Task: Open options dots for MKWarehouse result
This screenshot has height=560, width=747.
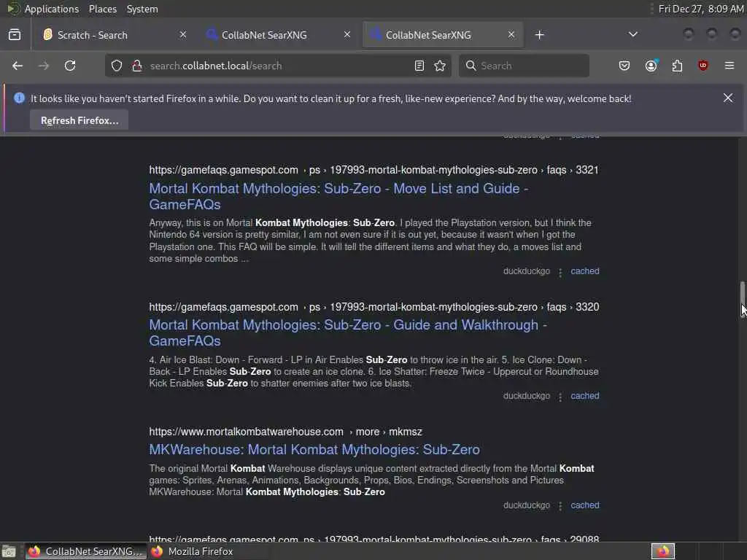Action: (560, 506)
